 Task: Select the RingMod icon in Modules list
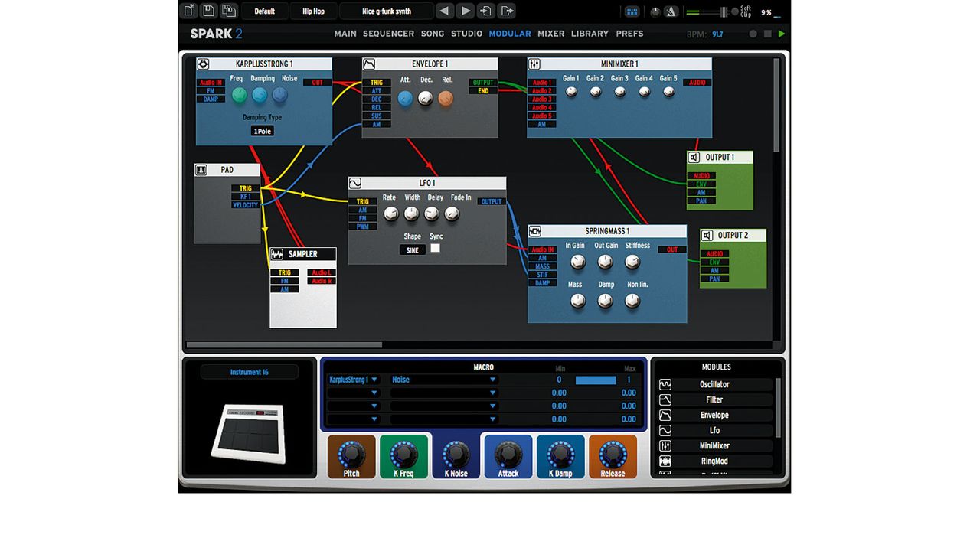[x=665, y=461]
